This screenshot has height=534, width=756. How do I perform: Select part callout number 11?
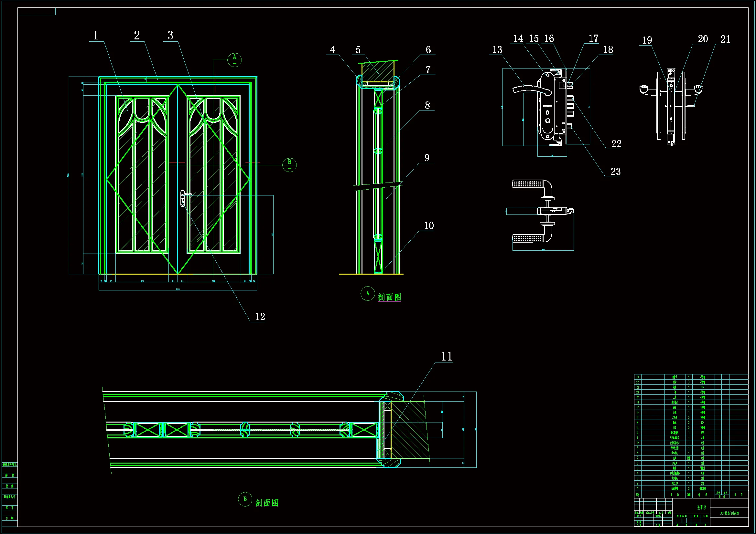(447, 357)
